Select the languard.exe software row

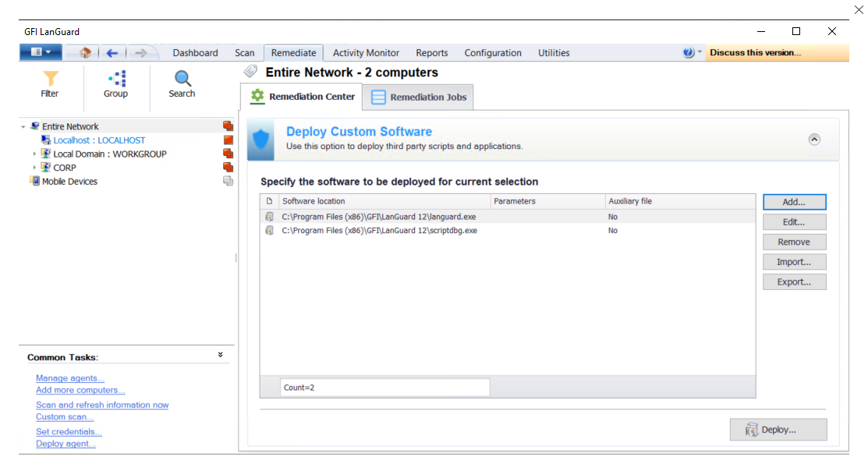point(508,217)
